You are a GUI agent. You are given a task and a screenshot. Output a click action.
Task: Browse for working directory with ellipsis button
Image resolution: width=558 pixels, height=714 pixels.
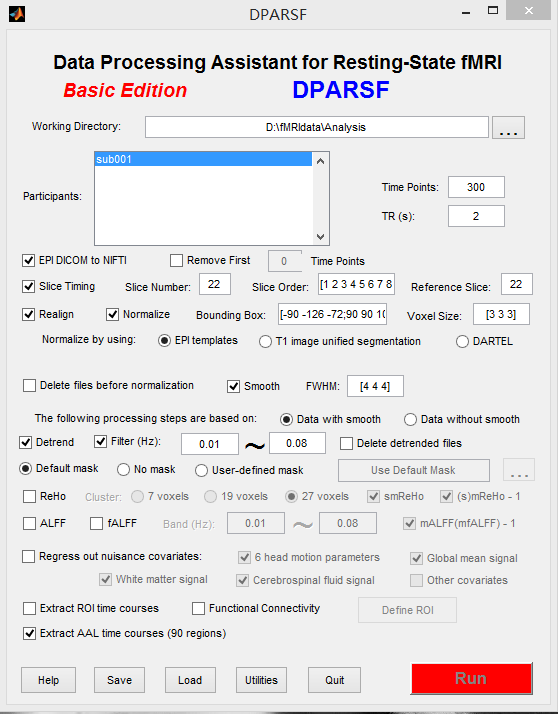tap(508, 128)
